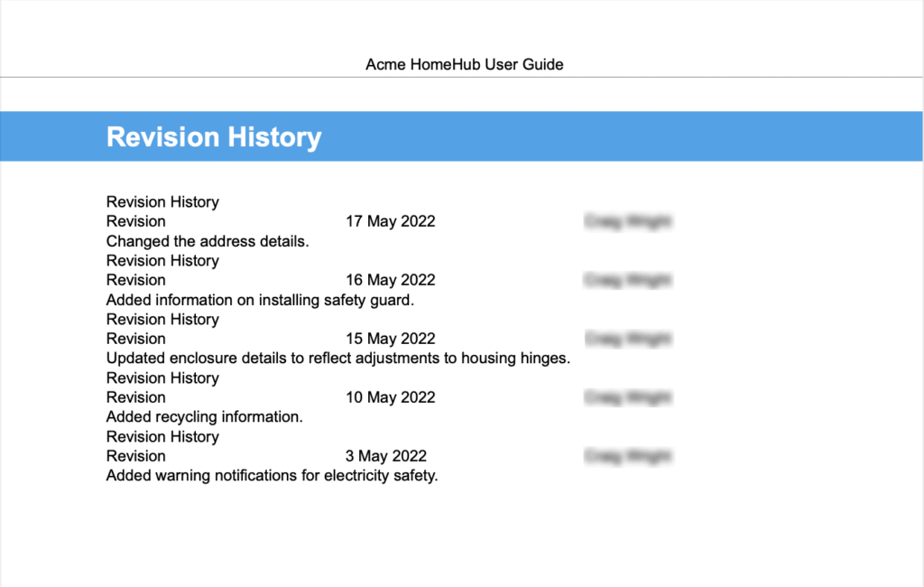Click the electricity safety warning description line
924x587 pixels.
272,475
